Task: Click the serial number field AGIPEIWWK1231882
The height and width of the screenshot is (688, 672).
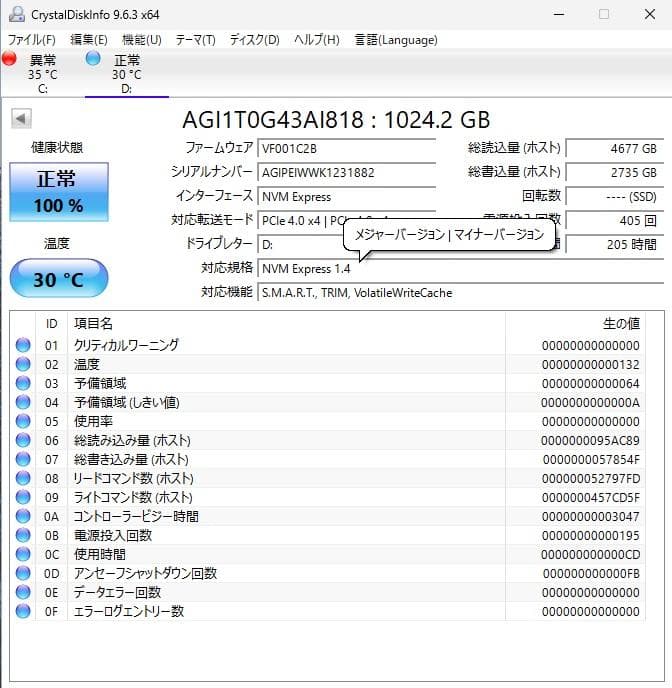Action: [347, 172]
